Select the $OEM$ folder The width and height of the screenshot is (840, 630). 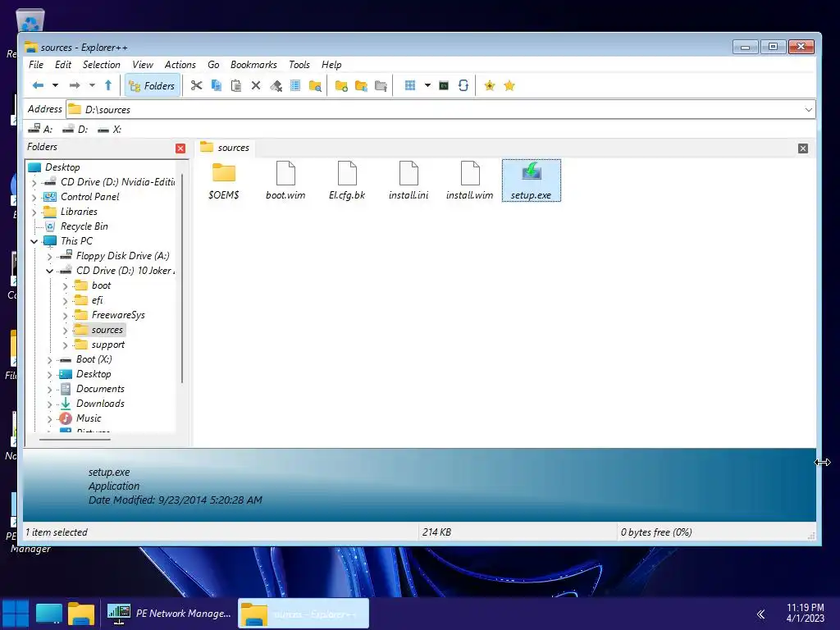[x=224, y=180]
